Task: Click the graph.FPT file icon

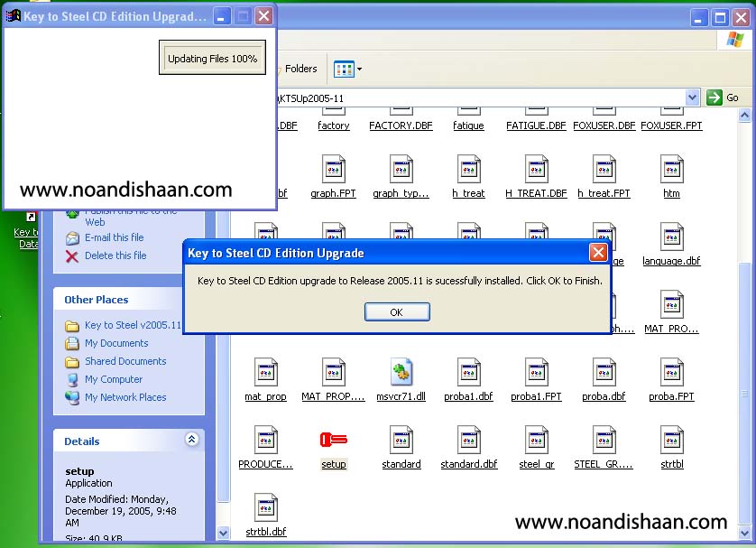Action: point(333,169)
